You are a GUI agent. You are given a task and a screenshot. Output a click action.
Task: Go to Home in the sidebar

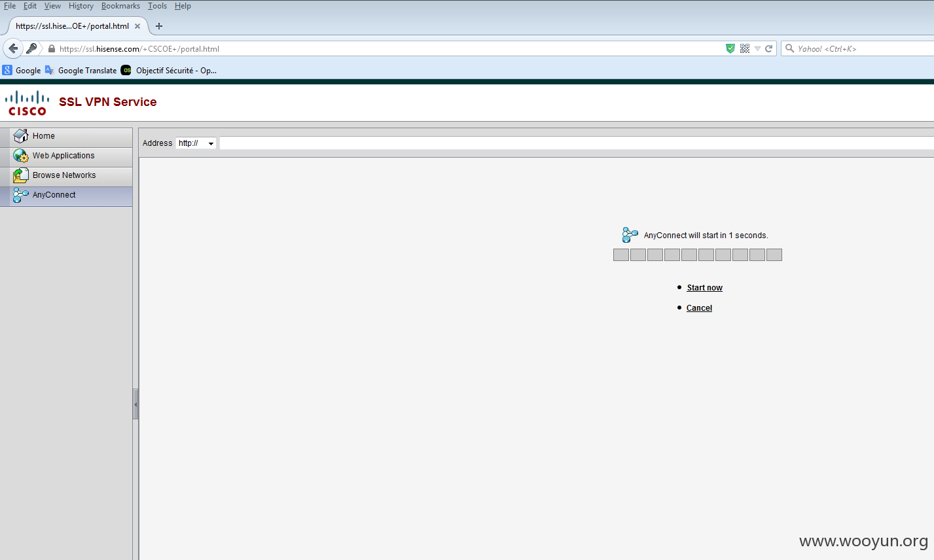(x=66, y=137)
